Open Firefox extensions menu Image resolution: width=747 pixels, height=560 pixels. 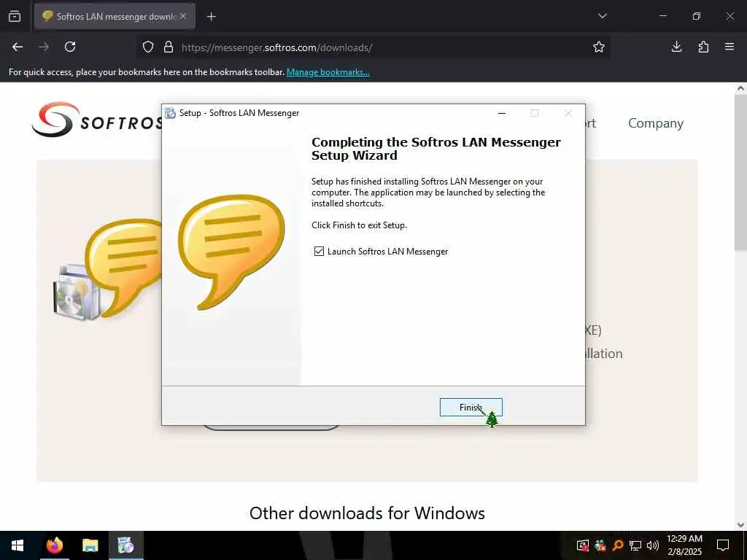(703, 47)
